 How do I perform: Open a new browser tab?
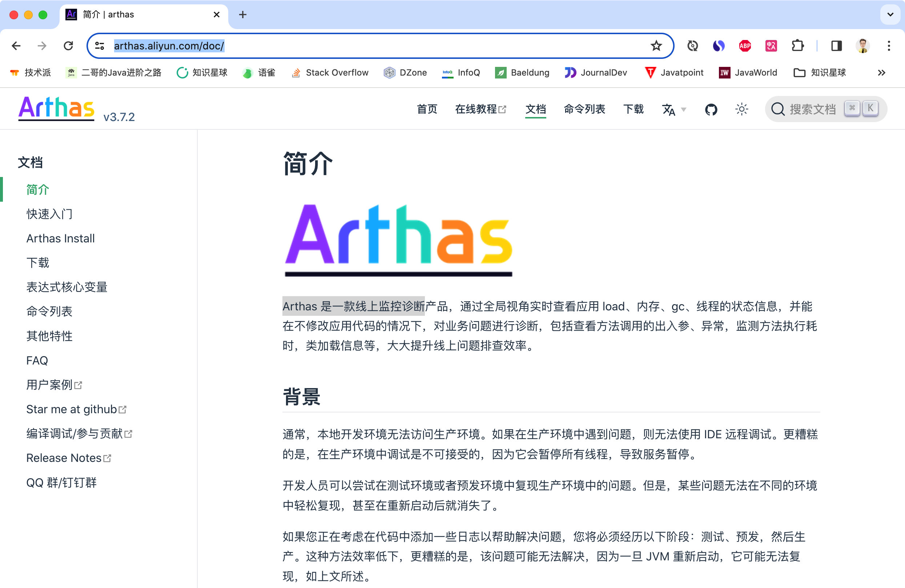tap(242, 15)
